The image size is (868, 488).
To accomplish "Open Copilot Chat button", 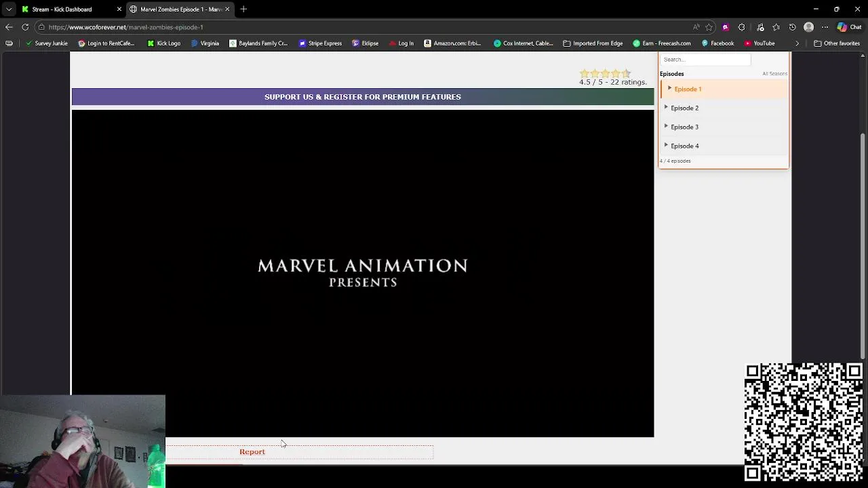I will tap(849, 27).
